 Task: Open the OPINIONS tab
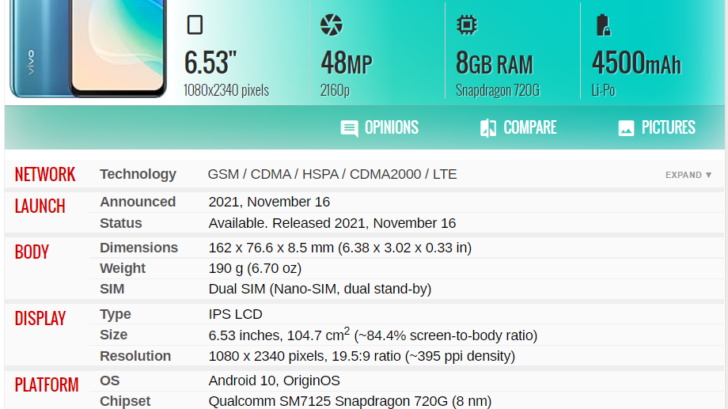pyautogui.click(x=379, y=128)
